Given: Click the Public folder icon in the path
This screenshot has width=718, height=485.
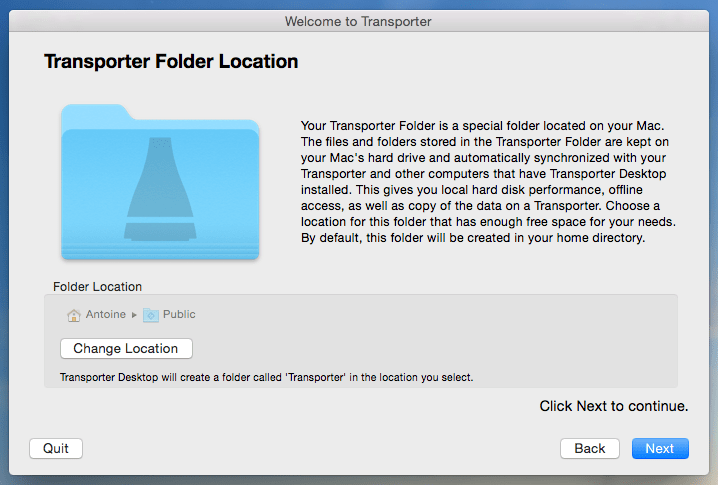Looking at the screenshot, I should pyautogui.click(x=151, y=315).
